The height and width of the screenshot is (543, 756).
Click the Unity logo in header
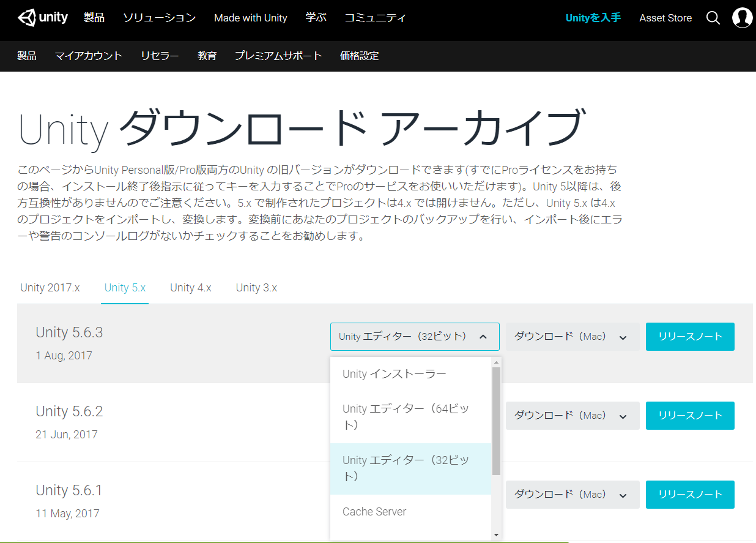pos(43,18)
